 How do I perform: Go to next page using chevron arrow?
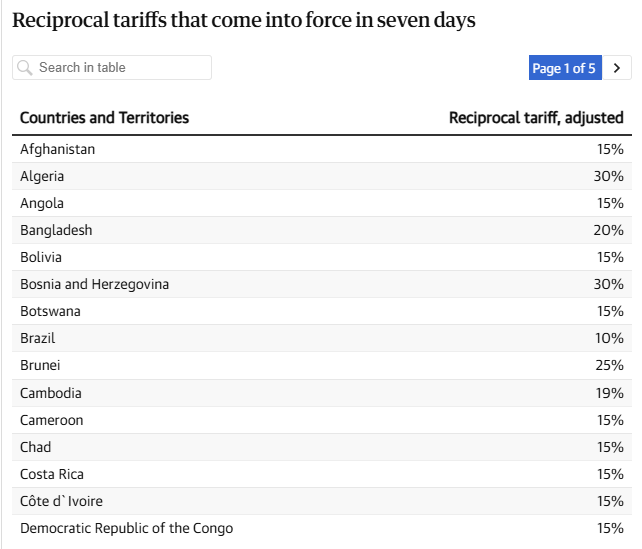617,68
